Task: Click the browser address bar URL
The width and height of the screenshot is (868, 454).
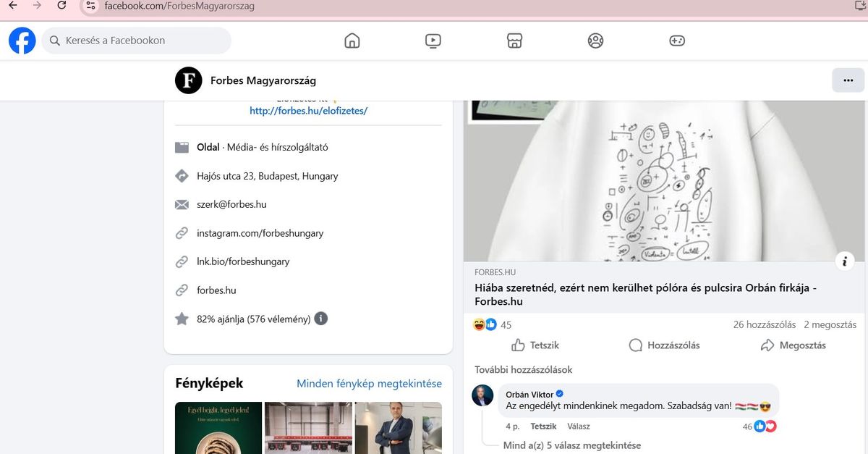Action: pyautogui.click(x=179, y=6)
